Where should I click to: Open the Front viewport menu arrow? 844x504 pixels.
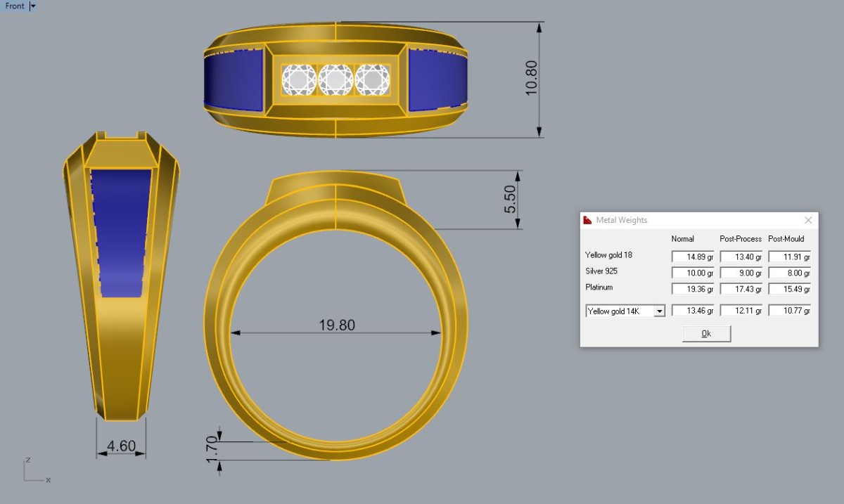pos(33,6)
